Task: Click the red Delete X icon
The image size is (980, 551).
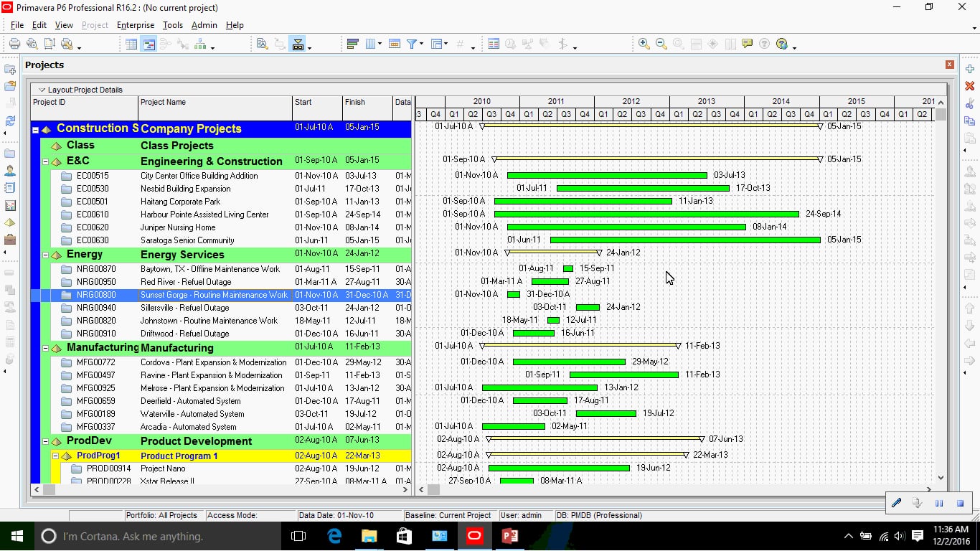Action: (x=970, y=86)
